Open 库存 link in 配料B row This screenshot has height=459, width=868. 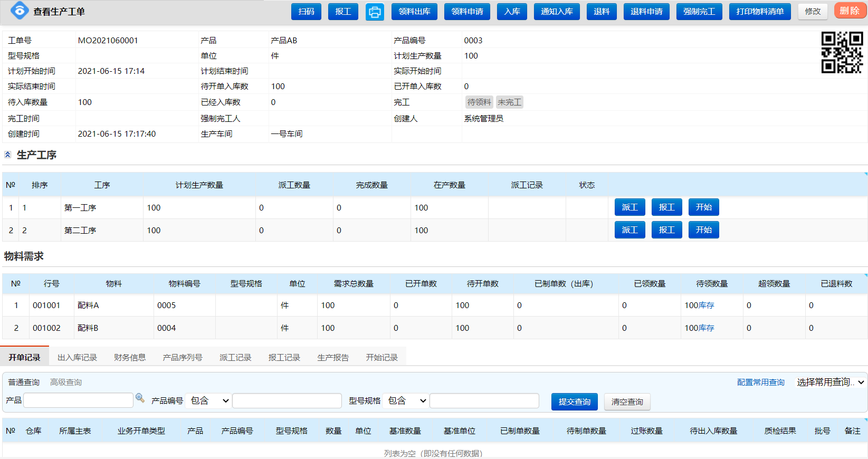point(707,328)
